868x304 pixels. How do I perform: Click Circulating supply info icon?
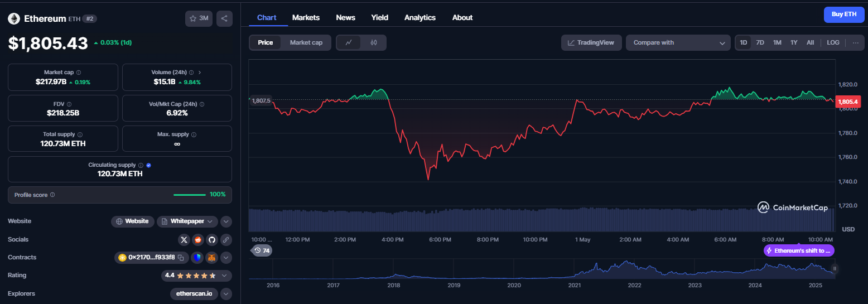(141, 165)
